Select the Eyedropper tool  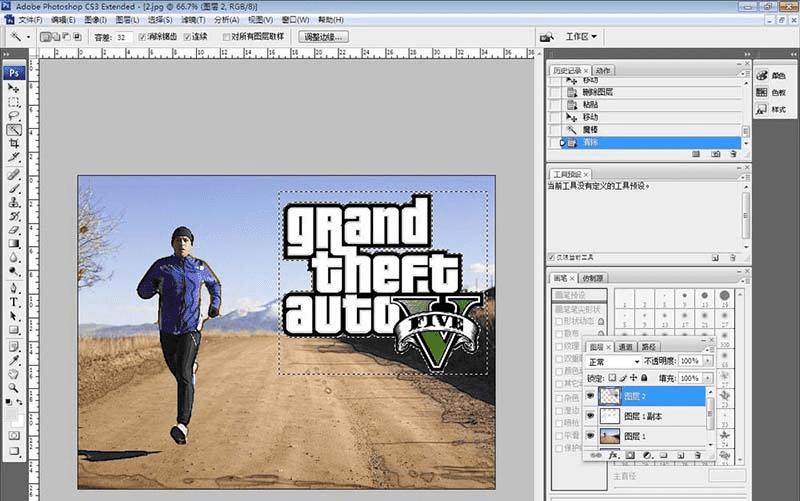14,361
